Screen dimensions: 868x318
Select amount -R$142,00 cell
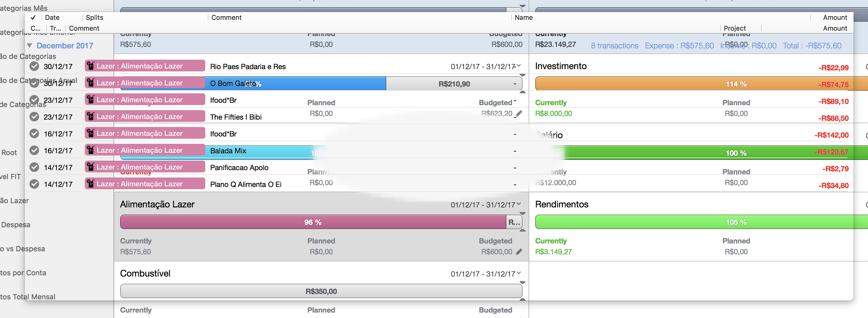tap(831, 135)
